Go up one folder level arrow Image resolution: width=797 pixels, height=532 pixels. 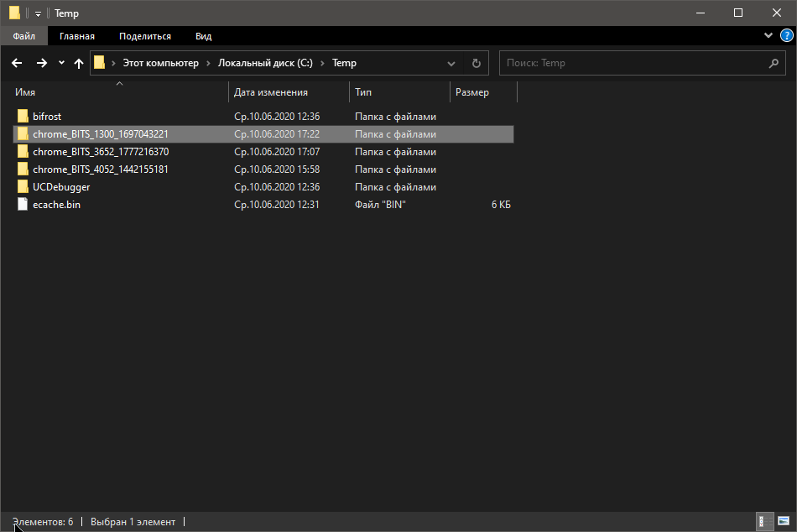click(78, 63)
